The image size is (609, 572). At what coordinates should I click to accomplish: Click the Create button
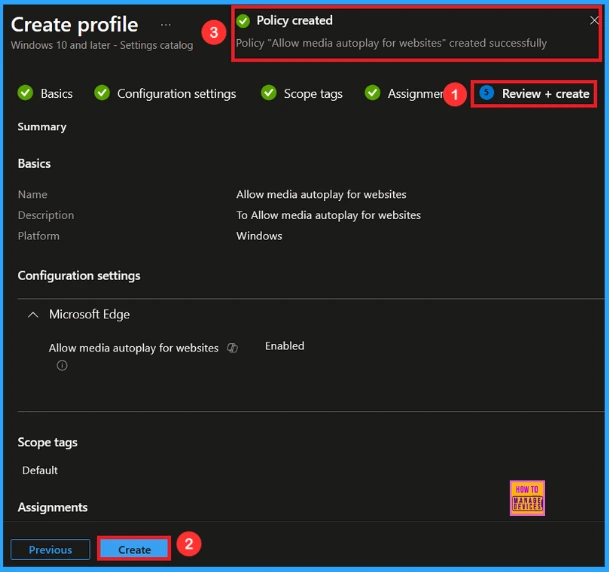pyautogui.click(x=134, y=549)
